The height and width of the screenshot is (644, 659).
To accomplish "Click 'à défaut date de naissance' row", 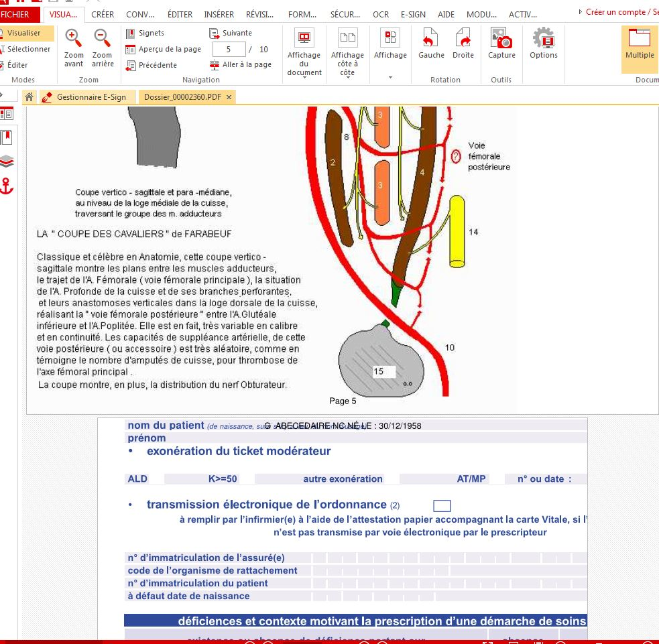I will pos(356,596).
